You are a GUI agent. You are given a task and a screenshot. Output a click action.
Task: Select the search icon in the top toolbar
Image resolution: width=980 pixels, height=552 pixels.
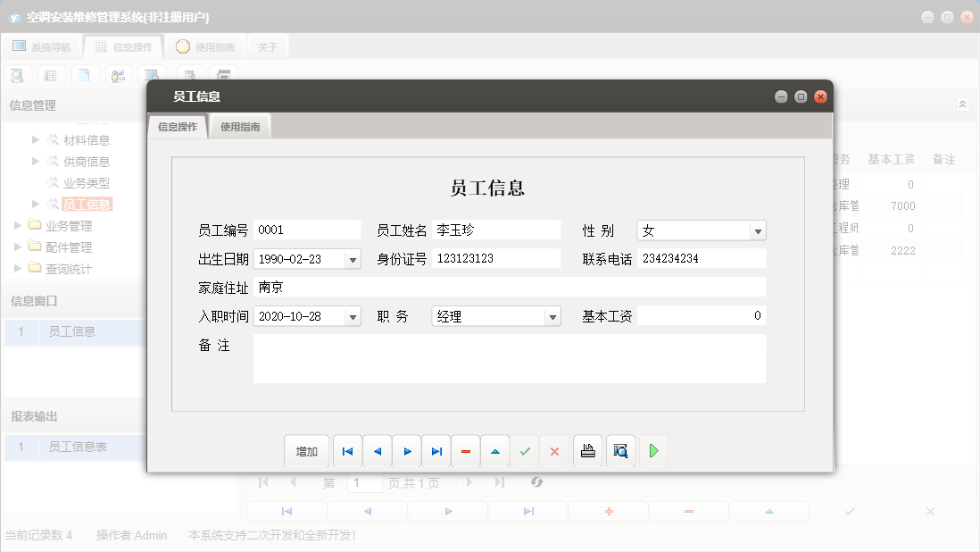click(x=17, y=75)
